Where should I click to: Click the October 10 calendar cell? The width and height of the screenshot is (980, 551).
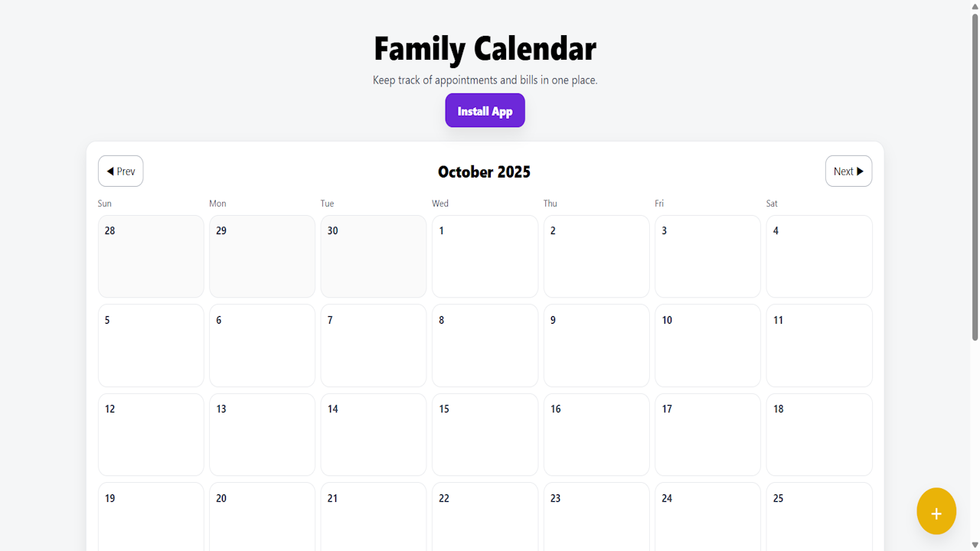coord(707,346)
